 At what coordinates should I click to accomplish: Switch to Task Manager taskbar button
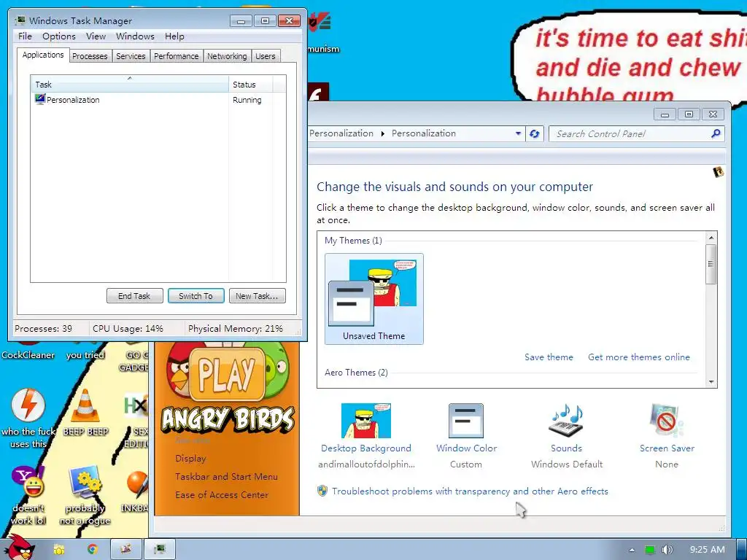point(160,549)
